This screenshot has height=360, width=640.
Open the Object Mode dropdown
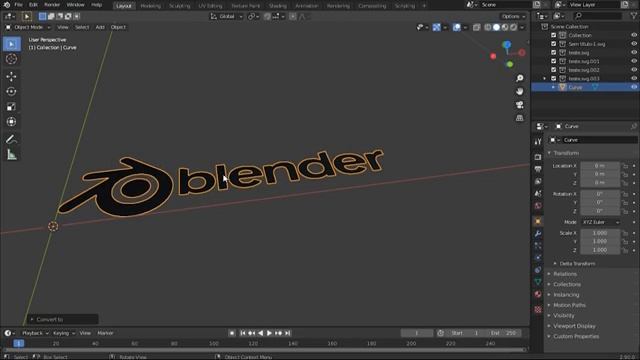pos(28,27)
